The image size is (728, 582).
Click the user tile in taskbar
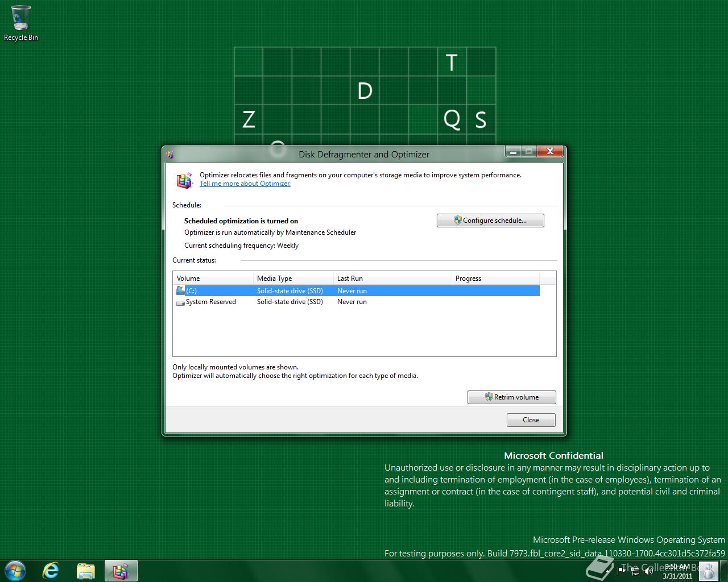(708, 571)
